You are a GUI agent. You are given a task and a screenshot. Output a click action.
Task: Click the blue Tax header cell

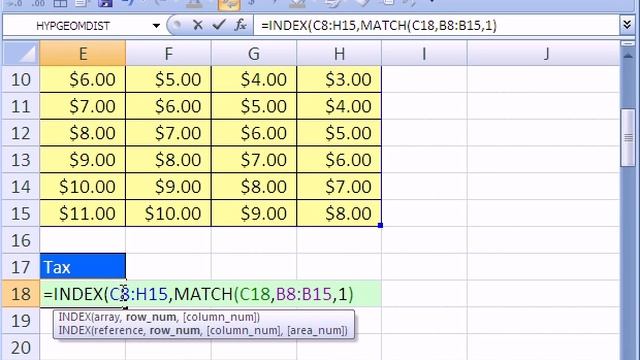(83, 267)
